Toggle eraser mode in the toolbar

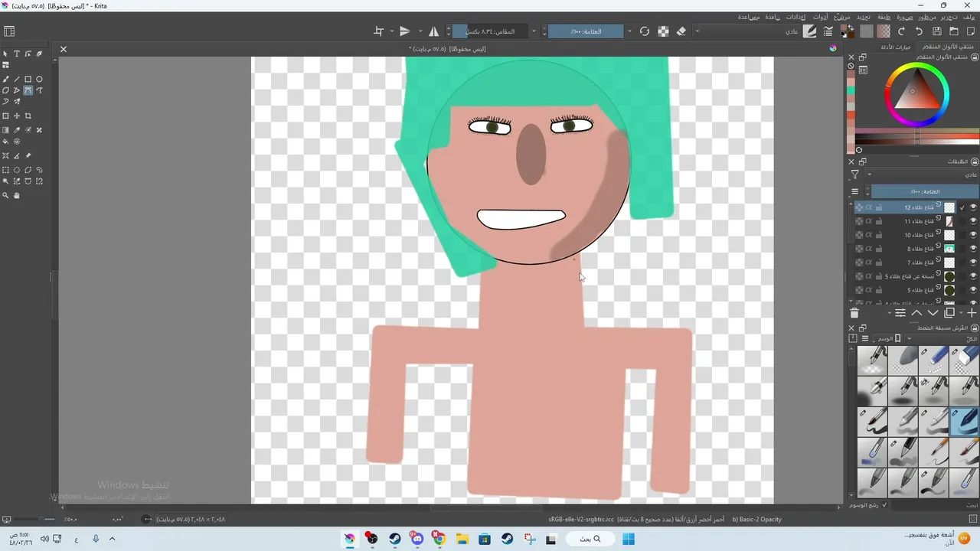pos(681,31)
